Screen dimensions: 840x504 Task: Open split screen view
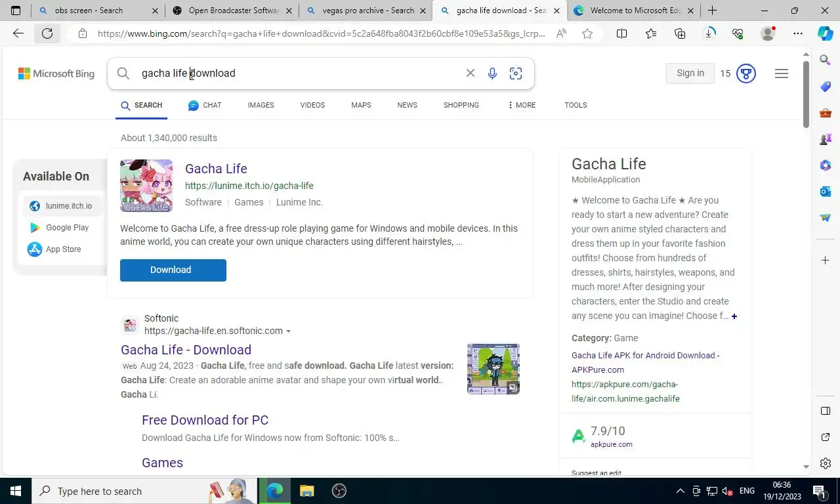[x=621, y=33]
